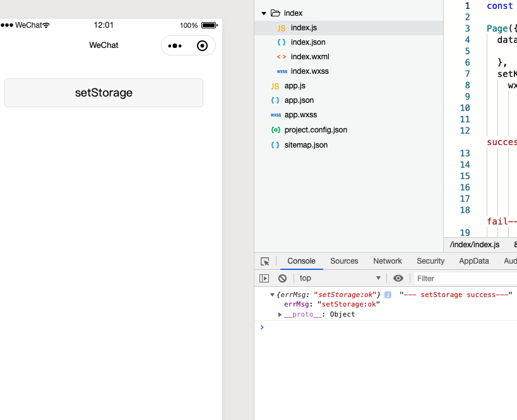517x420 pixels.
Task: Click the WiFi icon in simulator status bar
Action: pos(46,25)
